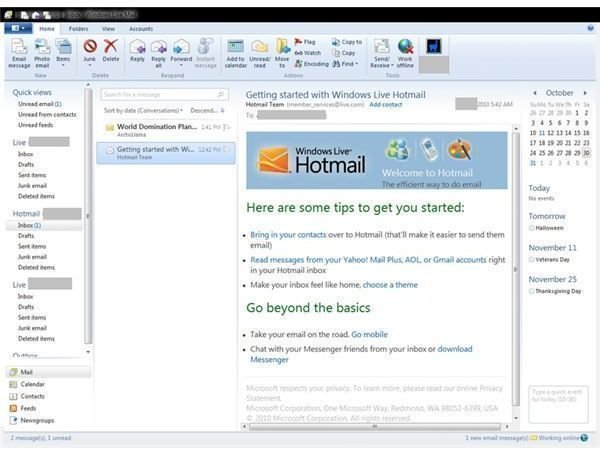Open Unread feeds quick view
Viewport: 600px width, 457px height.
pyautogui.click(x=36, y=125)
